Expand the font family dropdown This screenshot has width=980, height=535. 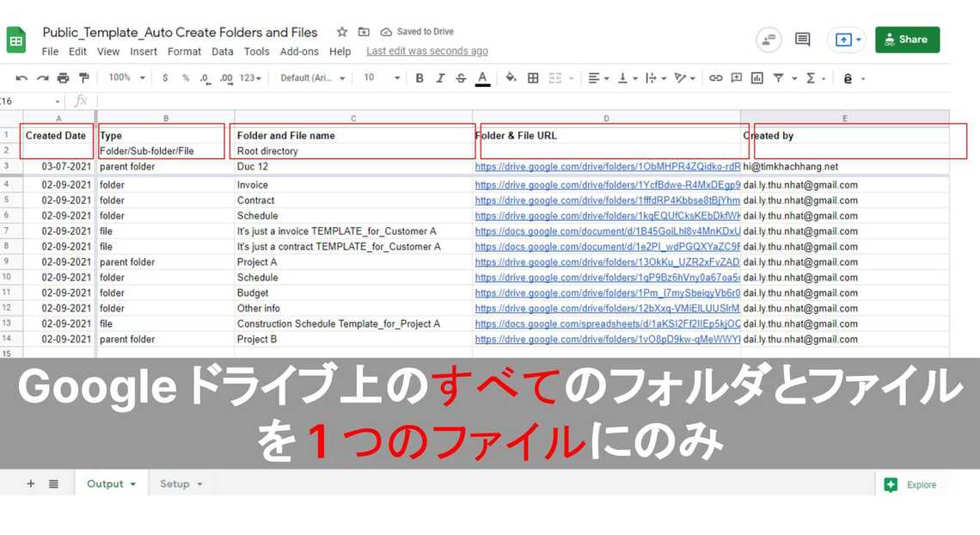coord(313,78)
